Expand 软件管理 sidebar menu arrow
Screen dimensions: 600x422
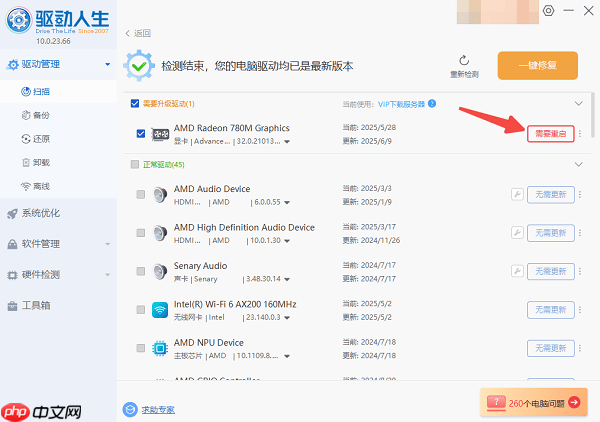coord(108,244)
